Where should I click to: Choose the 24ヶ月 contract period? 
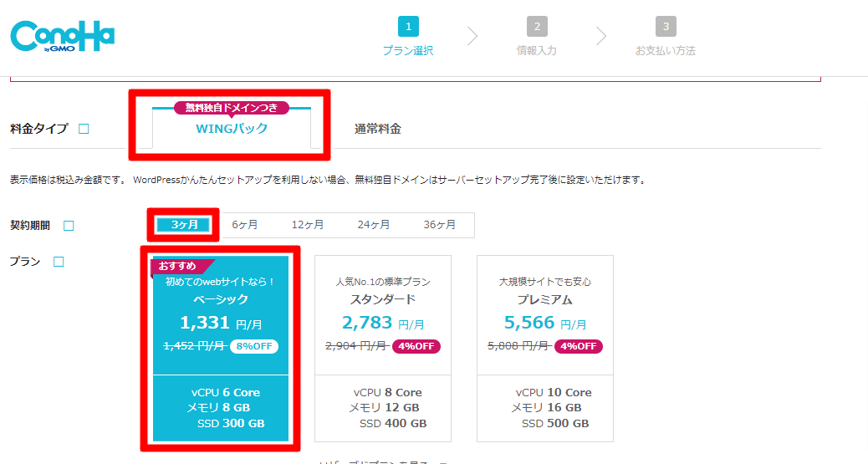click(x=374, y=225)
